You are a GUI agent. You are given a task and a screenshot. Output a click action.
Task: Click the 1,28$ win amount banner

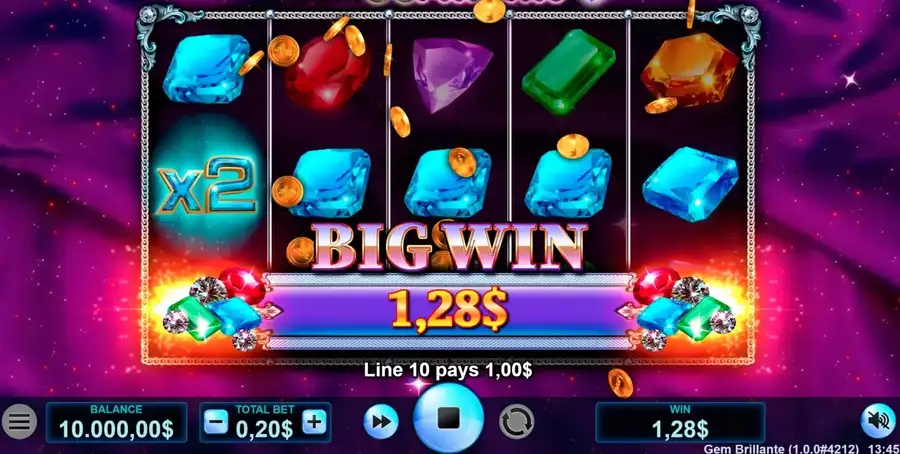448,310
